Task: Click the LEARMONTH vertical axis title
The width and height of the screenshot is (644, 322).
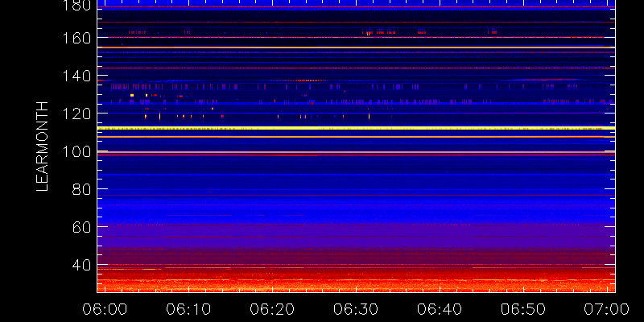Action: 43,147
